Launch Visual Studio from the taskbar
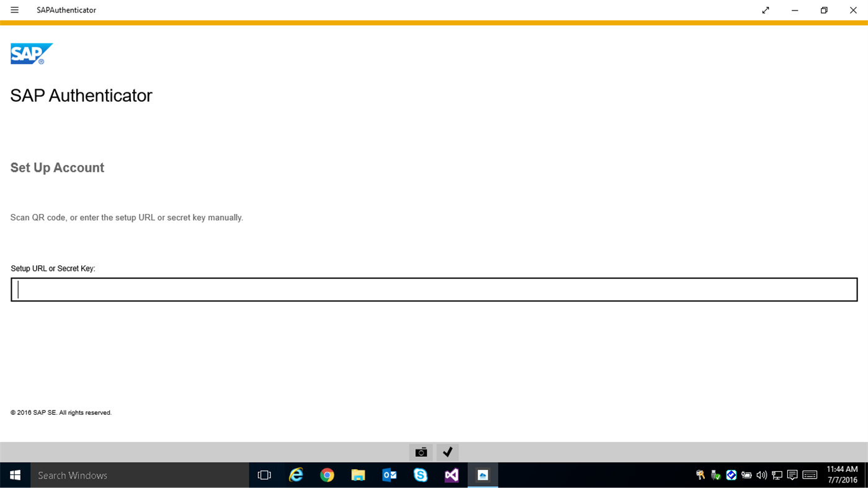 [451, 475]
